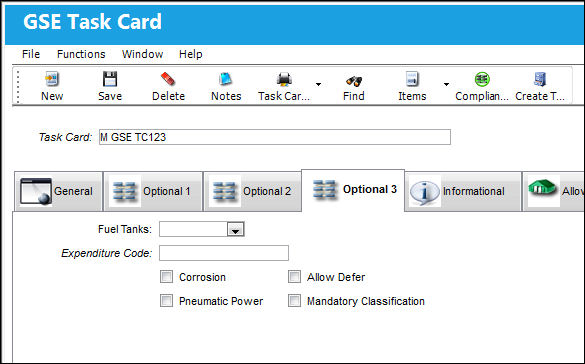Click the Task Card field label
This screenshot has width=585, height=364.
(65, 137)
